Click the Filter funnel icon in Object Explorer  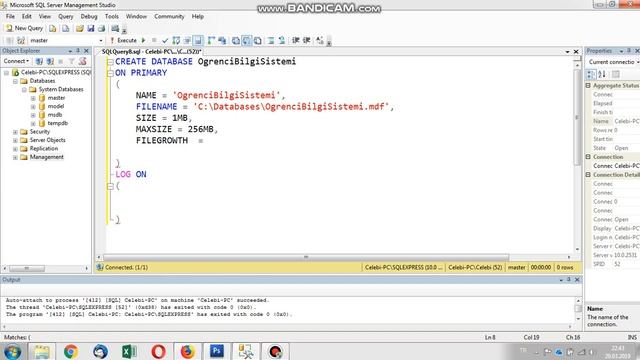(x=71, y=61)
